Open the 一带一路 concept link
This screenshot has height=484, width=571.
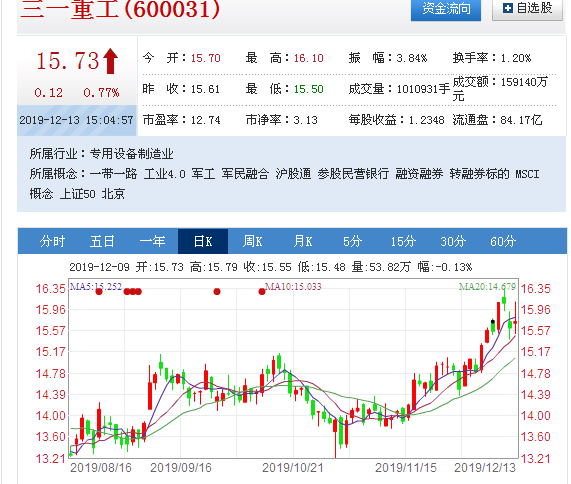click(113, 174)
